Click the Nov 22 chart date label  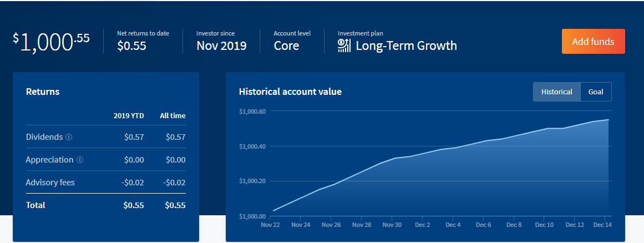click(x=270, y=225)
